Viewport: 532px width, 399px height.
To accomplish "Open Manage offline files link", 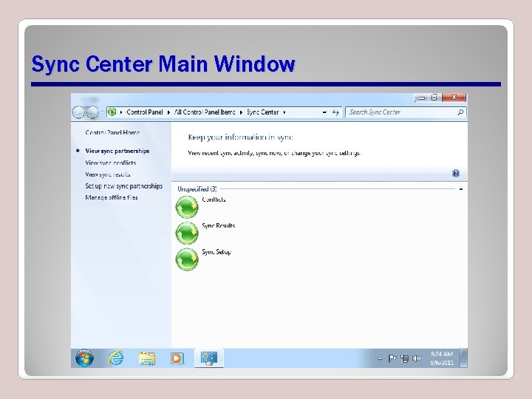I will (112, 197).
